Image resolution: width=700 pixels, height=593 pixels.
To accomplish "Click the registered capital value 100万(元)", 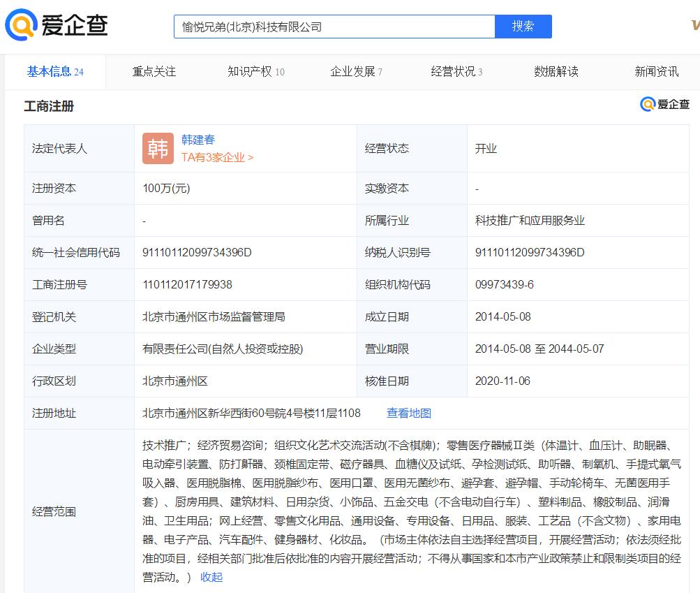I will [167, 189].
